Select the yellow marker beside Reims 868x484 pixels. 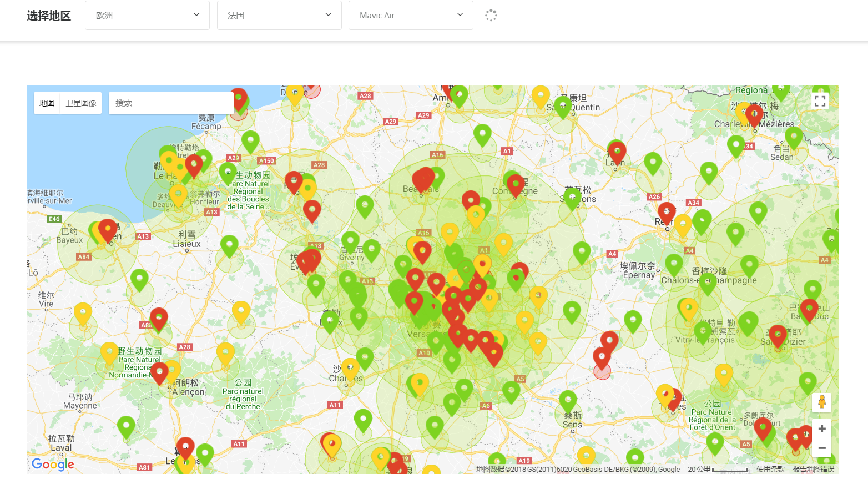point(683,226)
